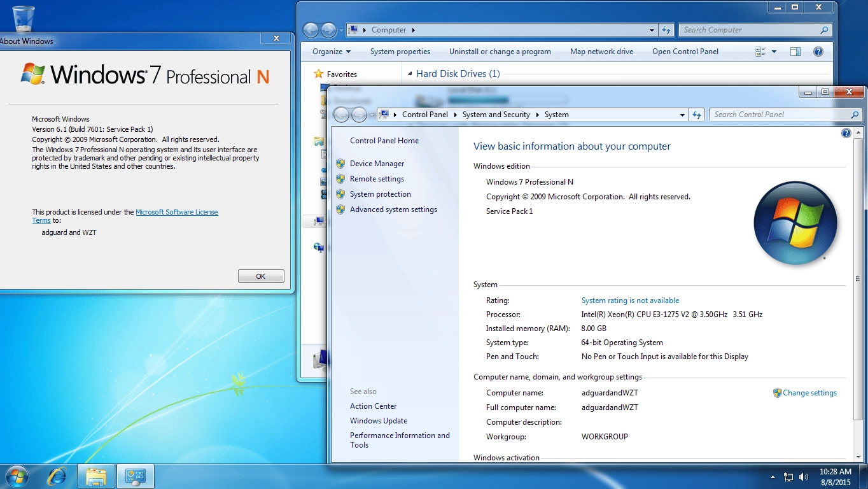Click magnifier in Search Control Panel box
Viewport: 868px width, 489px height.
click(855, 115)
